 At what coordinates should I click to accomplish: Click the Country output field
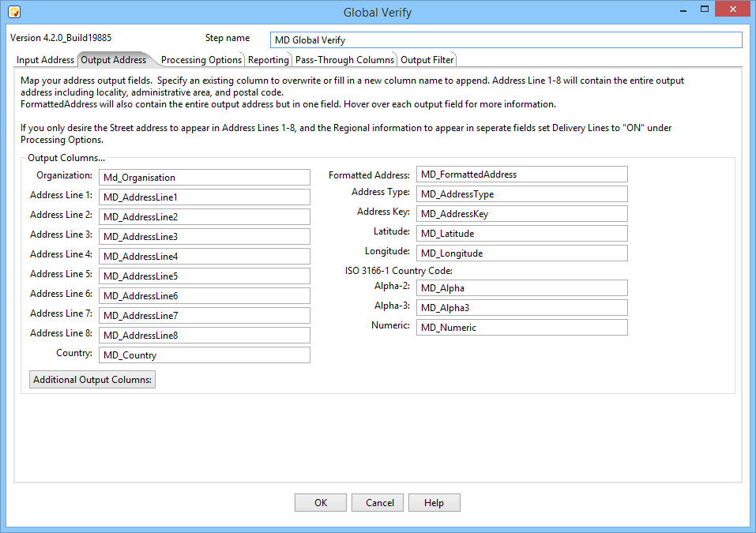(x=204, y=355)
